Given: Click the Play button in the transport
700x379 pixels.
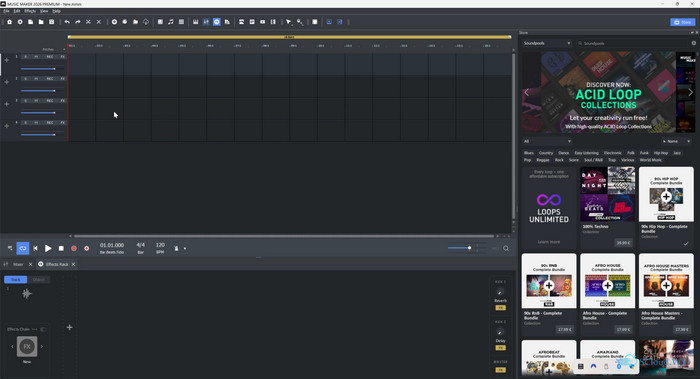Looking at the screenshot, I should click(48, 248).
